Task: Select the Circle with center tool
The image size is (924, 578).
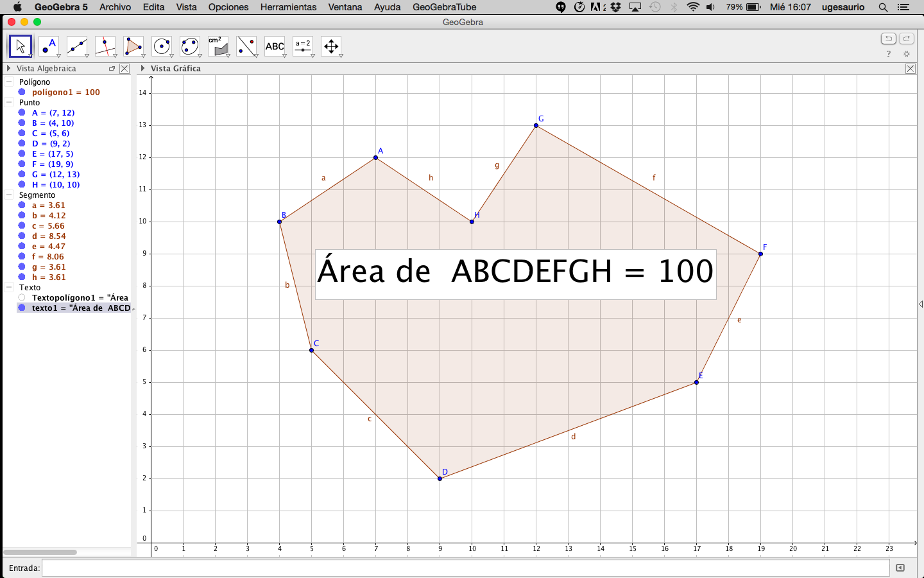Action: point(162,46)
